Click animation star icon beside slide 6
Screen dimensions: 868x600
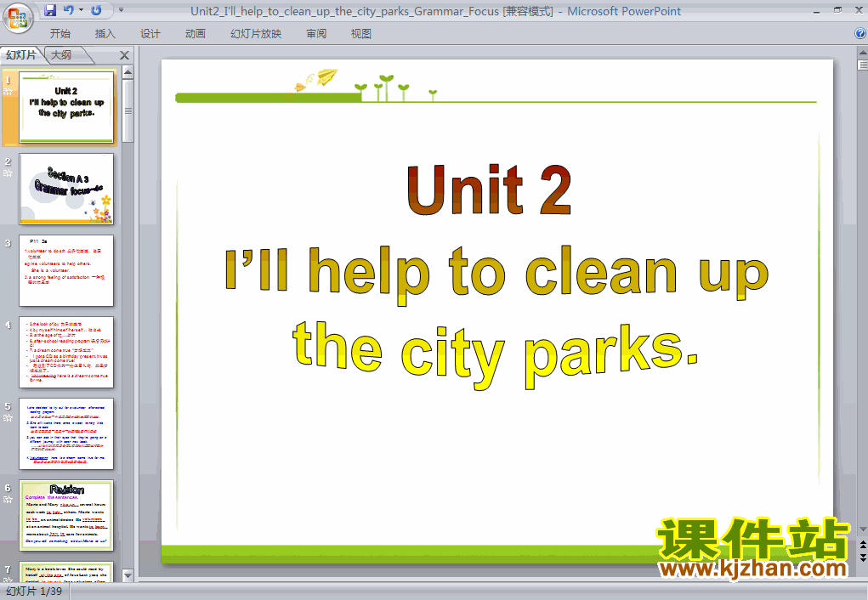tap(8, 499)
